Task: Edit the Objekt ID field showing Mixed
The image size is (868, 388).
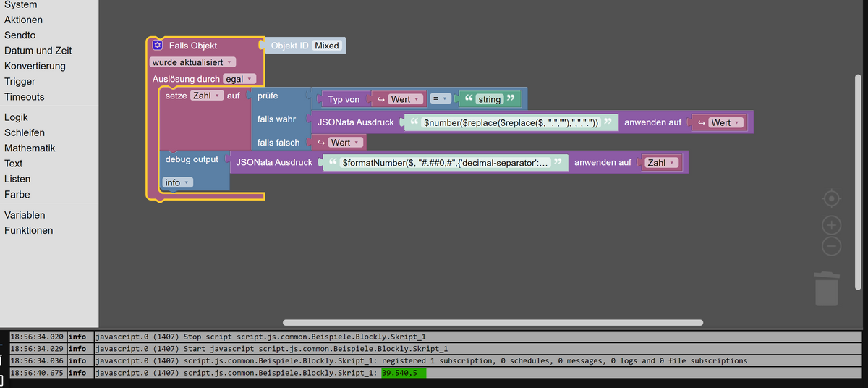Action: [x=327, y=46]
